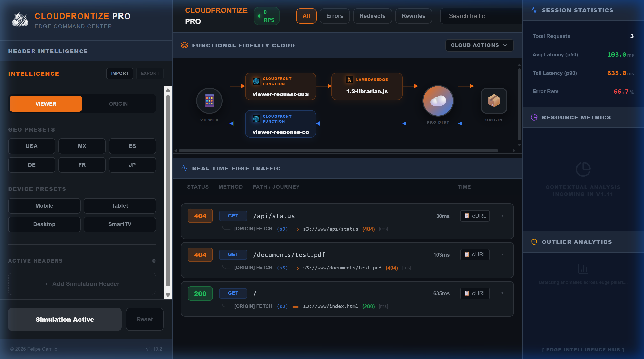Select the SmartTV device preset
The width and height of the screenshot is (644, 359).
(x=120, y=224)
